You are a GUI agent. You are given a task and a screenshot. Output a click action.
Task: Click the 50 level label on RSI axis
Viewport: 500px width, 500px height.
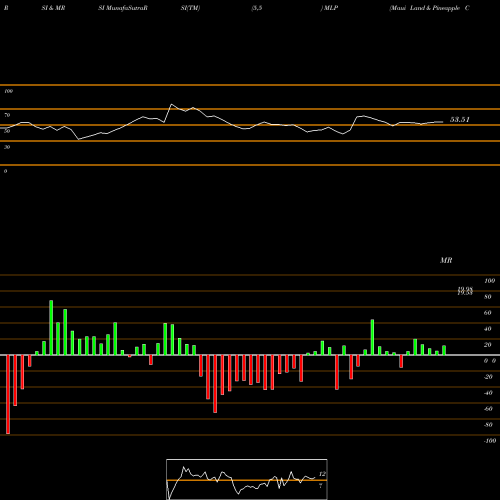coord(7,131)
